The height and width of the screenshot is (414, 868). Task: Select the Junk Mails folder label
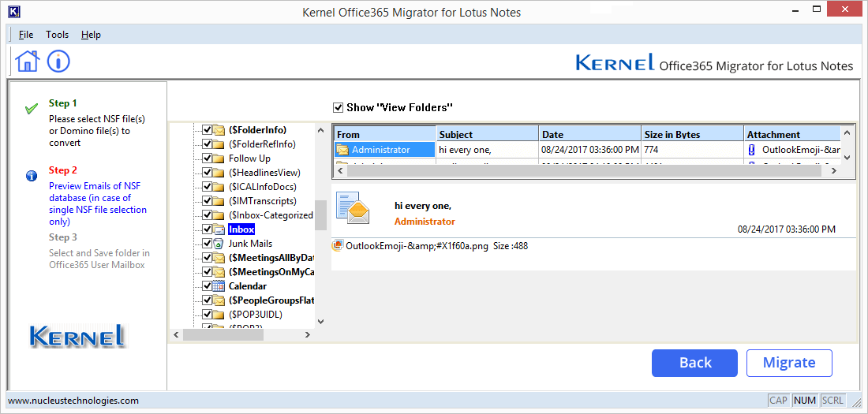pyautogui.click(x=250, y=244)
